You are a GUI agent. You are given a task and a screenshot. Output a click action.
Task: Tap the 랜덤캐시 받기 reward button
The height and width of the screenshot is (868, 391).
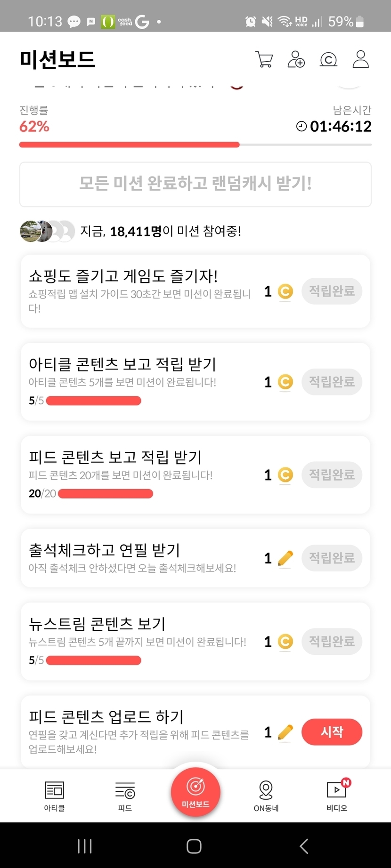pos(195,184)
